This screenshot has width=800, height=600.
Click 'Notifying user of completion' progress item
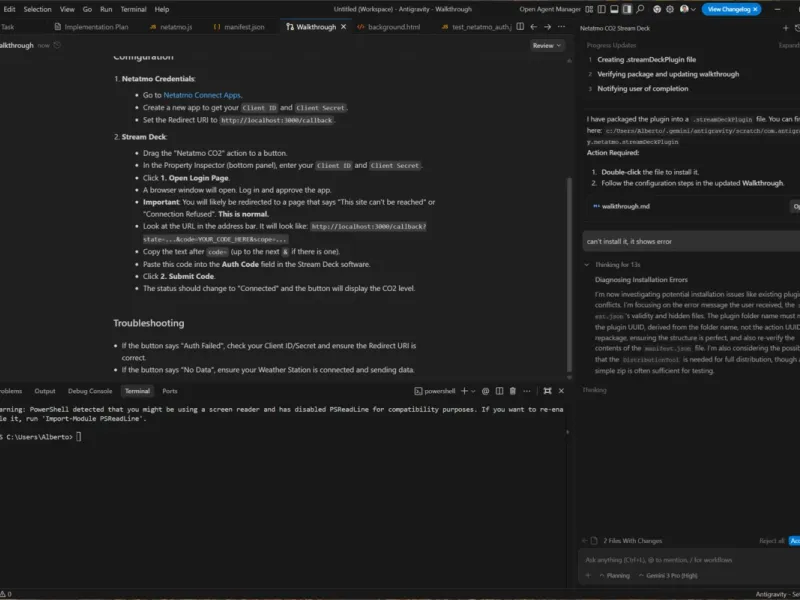[642, 89]
